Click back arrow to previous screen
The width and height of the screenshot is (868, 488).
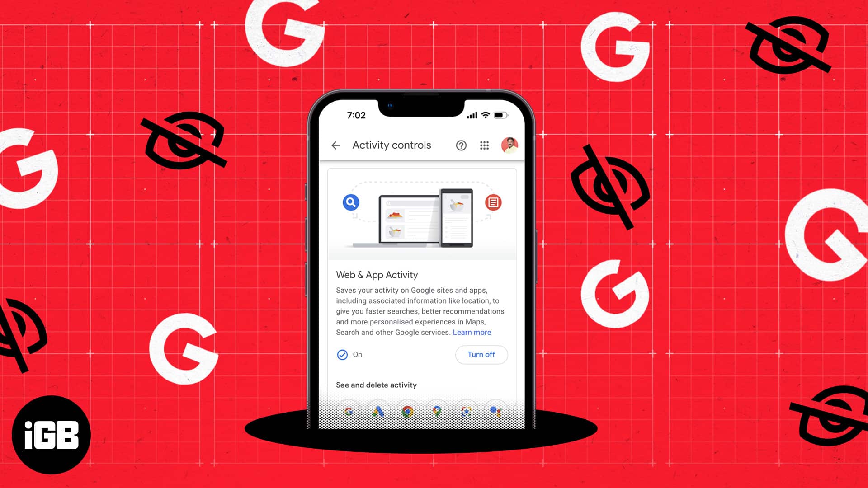coord(335,145)
